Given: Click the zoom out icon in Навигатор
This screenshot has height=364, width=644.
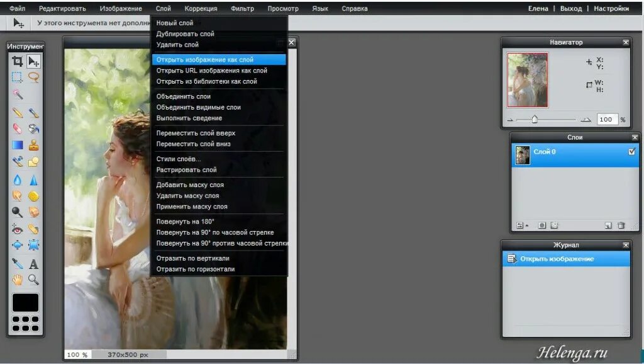Looking at the screenshot, I should tap(510, 120).
